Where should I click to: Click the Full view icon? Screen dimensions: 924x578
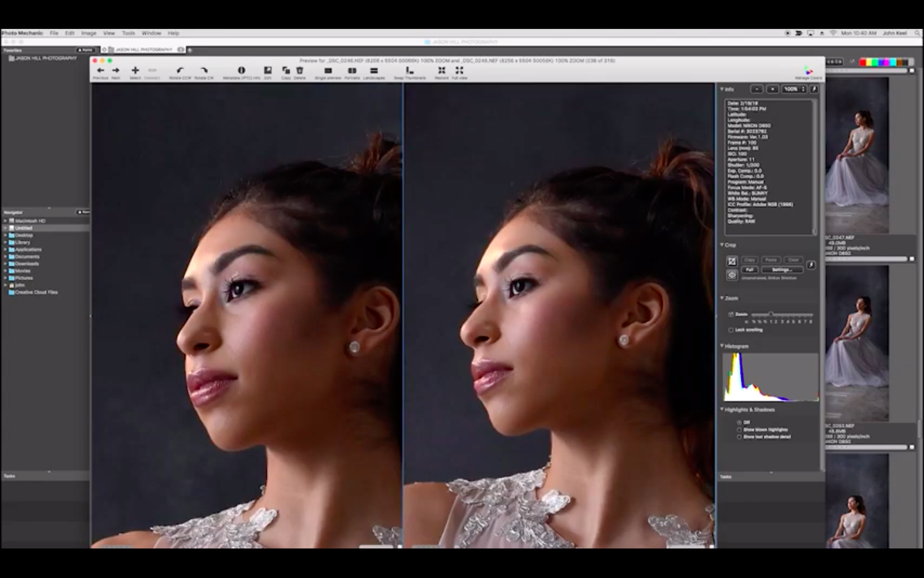pos(459,71)
